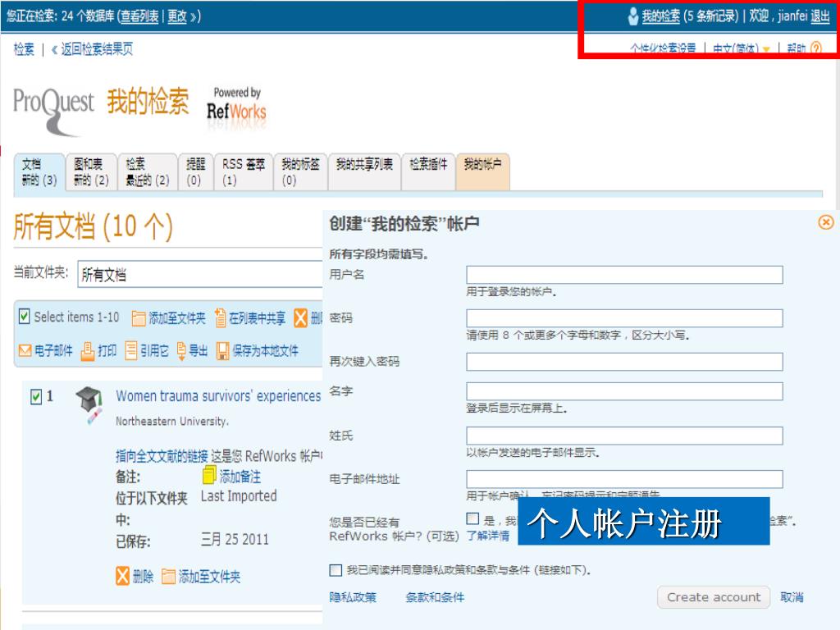This screenshot has width=840, height=630.
Task: Switch to the RSS 荟萃 tab
Action: (x=244, y=171)
